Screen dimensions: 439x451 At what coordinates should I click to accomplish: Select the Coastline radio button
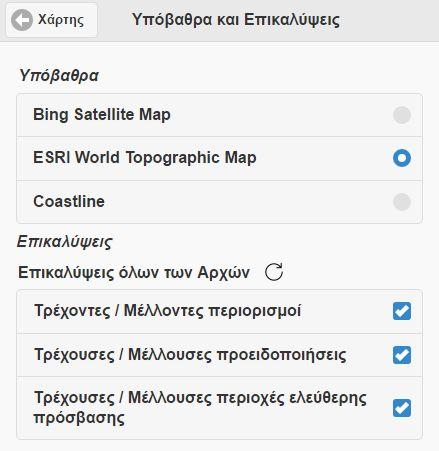point(402,202)
